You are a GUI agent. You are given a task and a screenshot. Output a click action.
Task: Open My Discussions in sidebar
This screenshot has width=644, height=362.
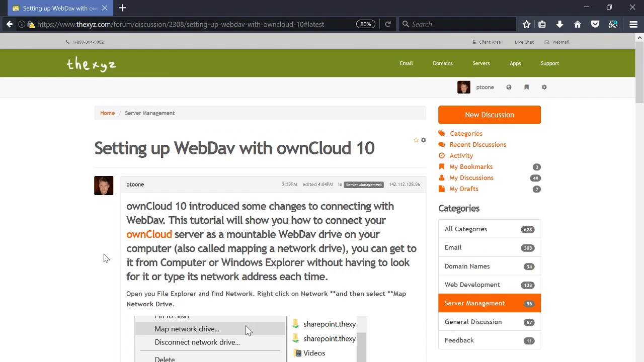[471, 178]
